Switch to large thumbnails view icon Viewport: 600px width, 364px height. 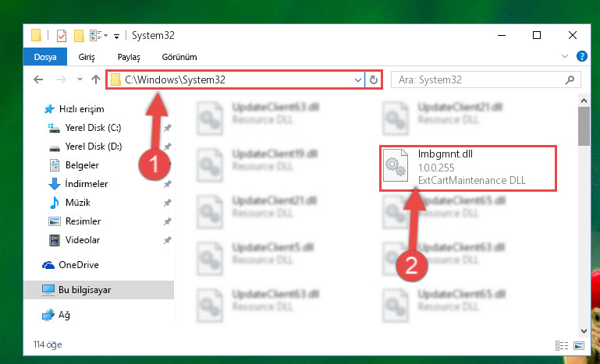(x=579, y=345)
